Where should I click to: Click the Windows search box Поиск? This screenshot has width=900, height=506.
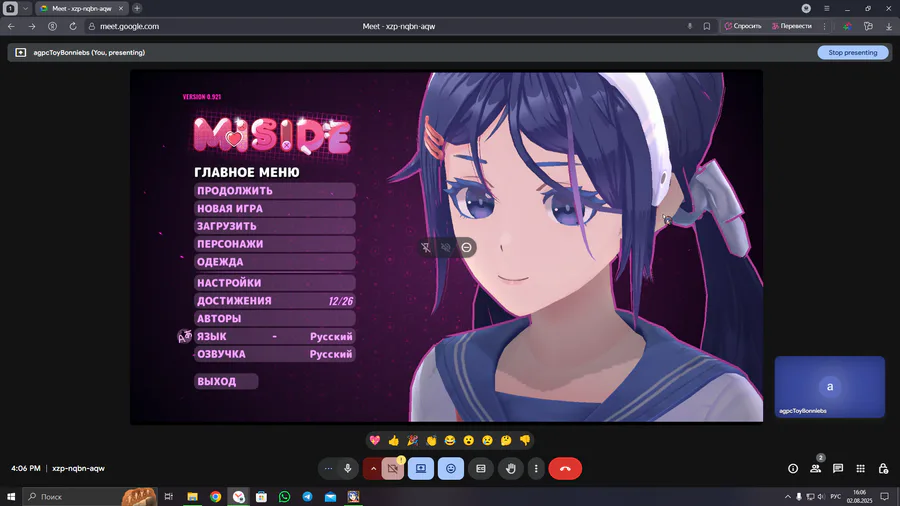pos(90,497)
